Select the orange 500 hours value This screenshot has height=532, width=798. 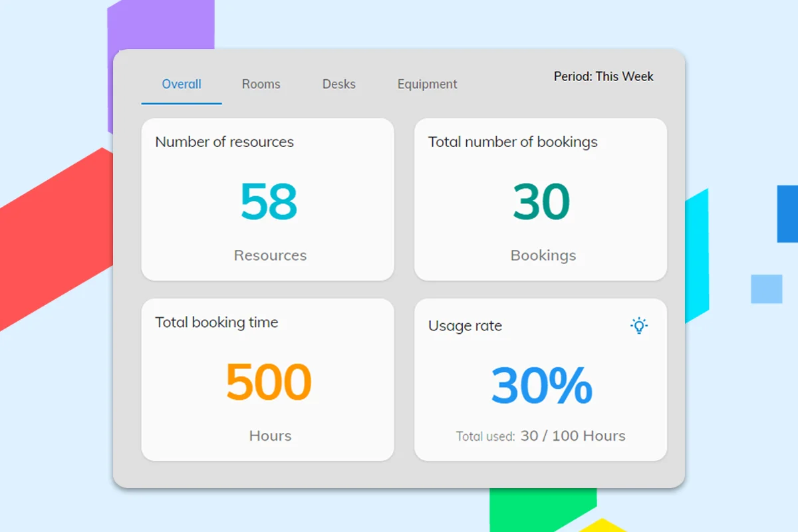coord(269,382)
